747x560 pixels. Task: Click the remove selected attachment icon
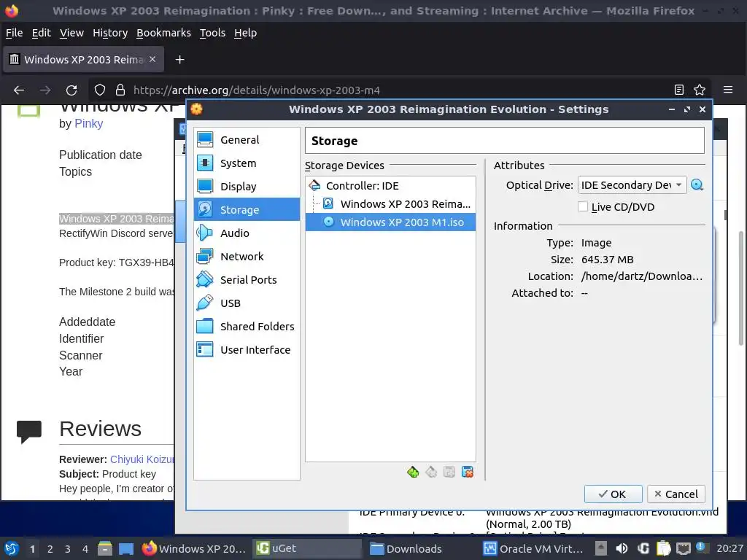[468, 472]
